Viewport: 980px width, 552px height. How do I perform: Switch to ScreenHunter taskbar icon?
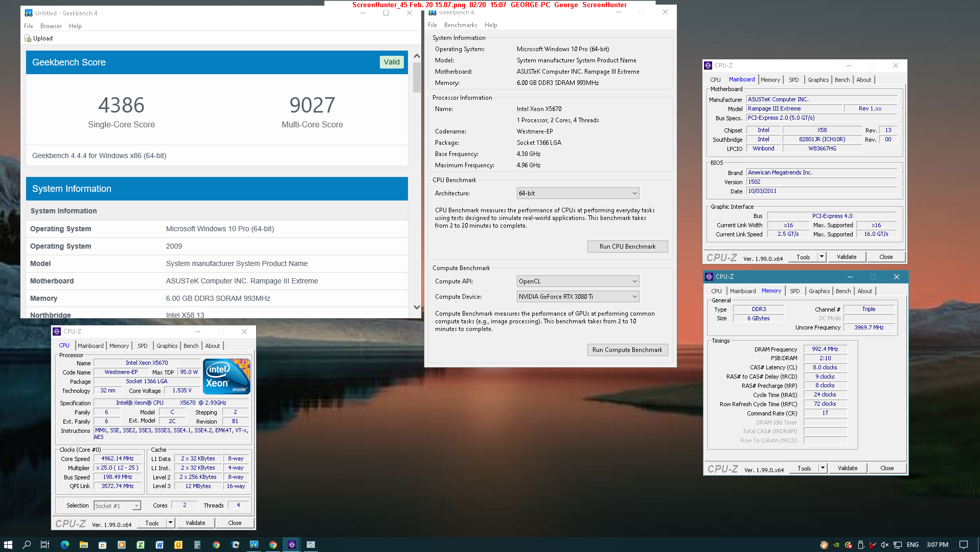coord(311,544)
